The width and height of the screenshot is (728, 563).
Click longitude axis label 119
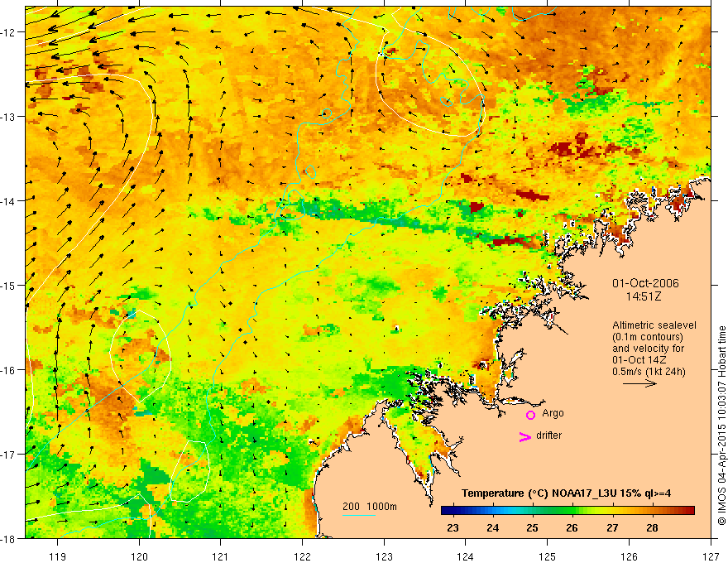click(x=58, y=556)
